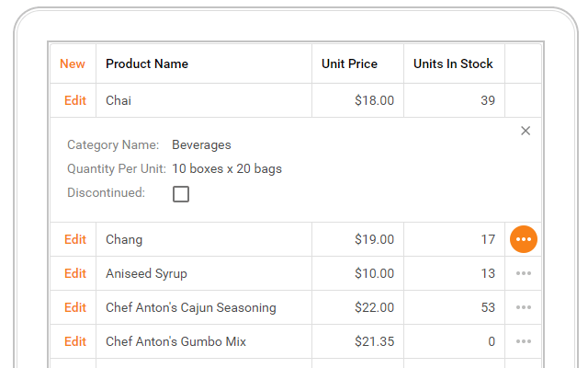Sort by Product Name column header
Image resolution: width=588 pixels, height=368 pixels.
pos(147,63)
